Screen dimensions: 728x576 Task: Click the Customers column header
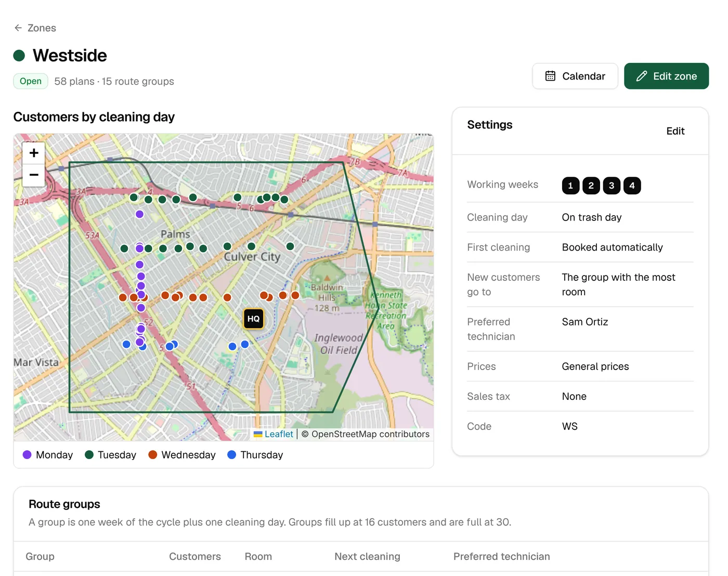coord(195,557)
